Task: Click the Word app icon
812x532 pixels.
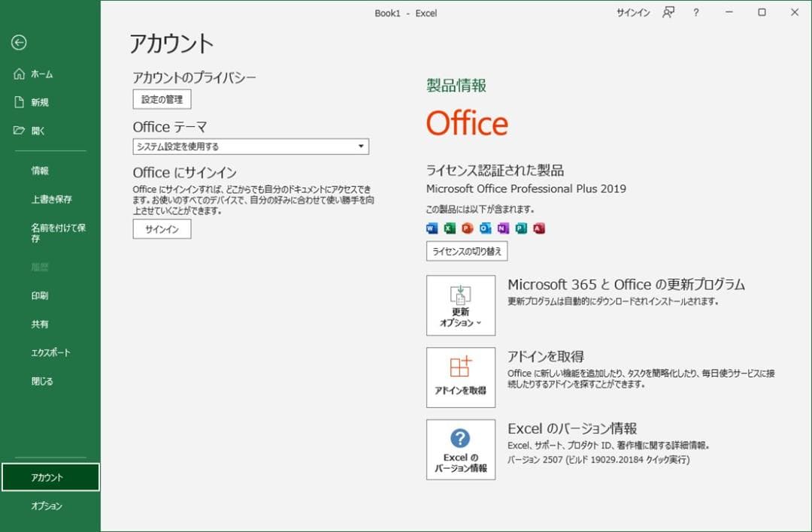Action: pos(431,228)
